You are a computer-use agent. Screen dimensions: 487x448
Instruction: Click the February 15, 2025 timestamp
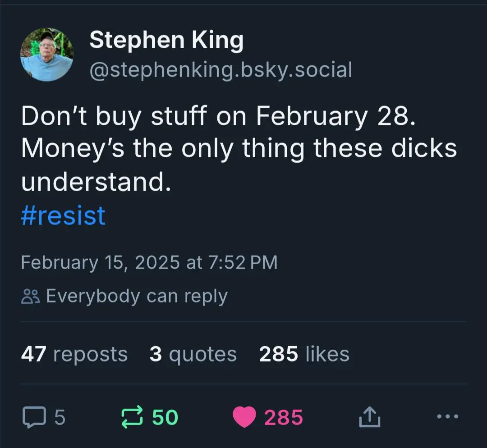[x=149, y=263]
